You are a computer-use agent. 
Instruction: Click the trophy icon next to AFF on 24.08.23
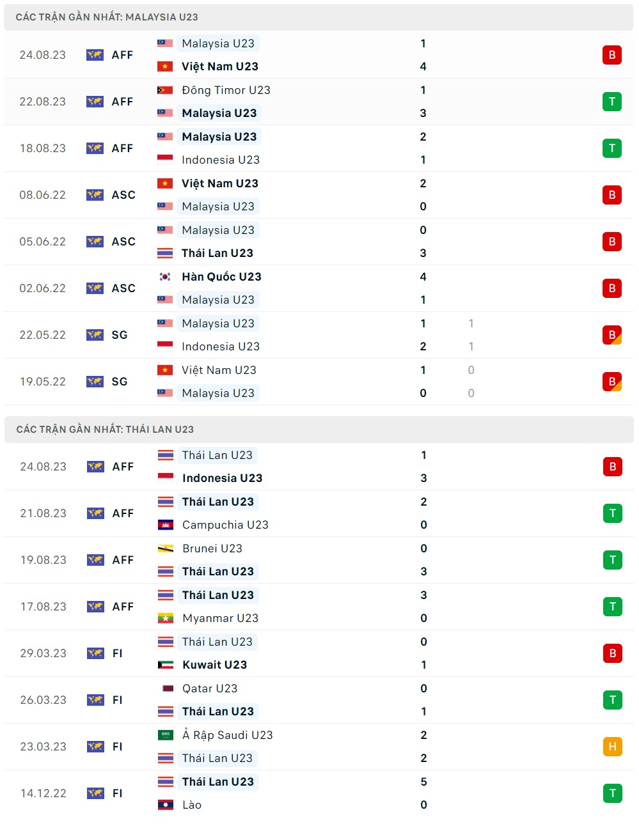94,55
